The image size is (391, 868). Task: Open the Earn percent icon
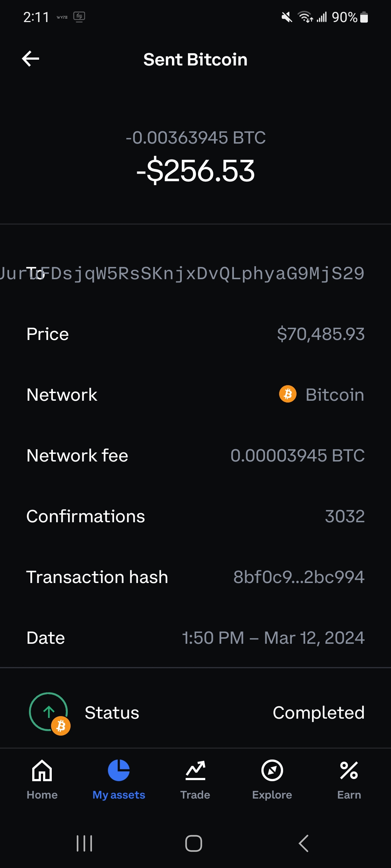click(349, 770)
